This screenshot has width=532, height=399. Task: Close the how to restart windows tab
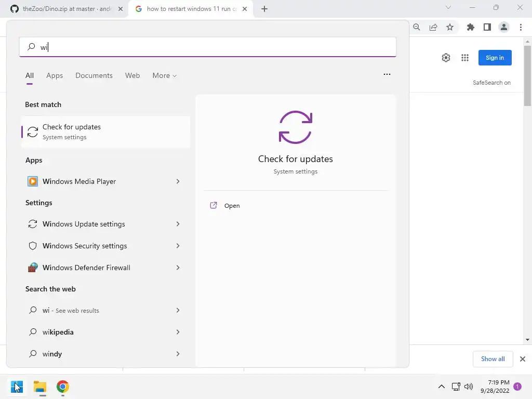[x=245, y=9]
